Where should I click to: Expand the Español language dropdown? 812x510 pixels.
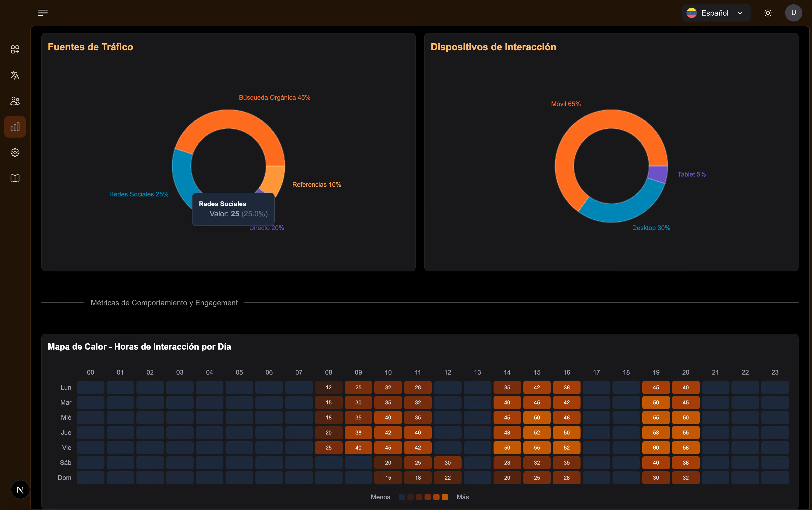point(716,13)
